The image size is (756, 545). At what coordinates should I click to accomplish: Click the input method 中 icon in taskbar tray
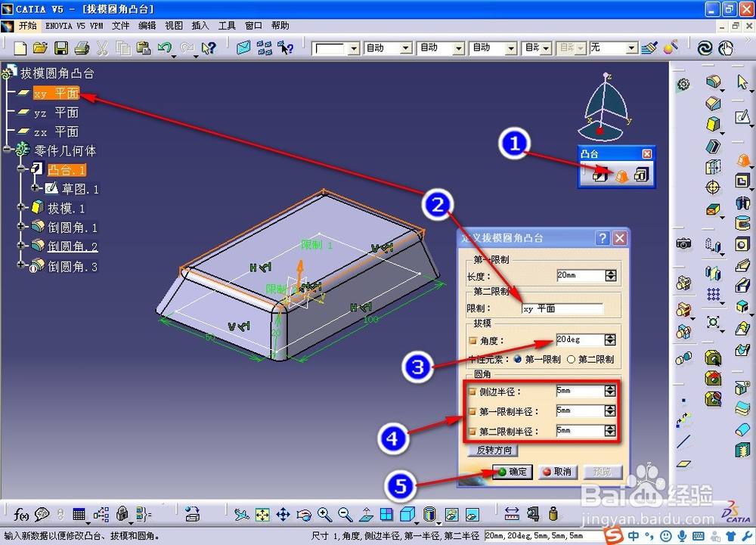634,535
